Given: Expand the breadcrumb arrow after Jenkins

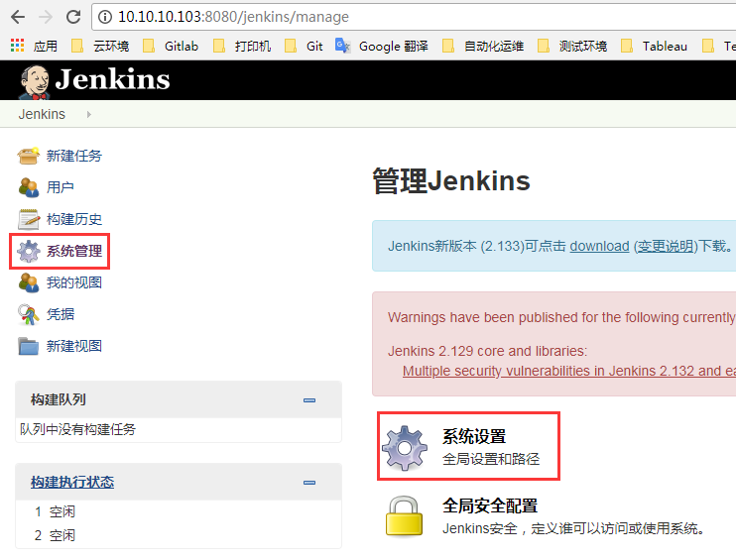Looking at the screenshot, I should (x=88, y=114).
